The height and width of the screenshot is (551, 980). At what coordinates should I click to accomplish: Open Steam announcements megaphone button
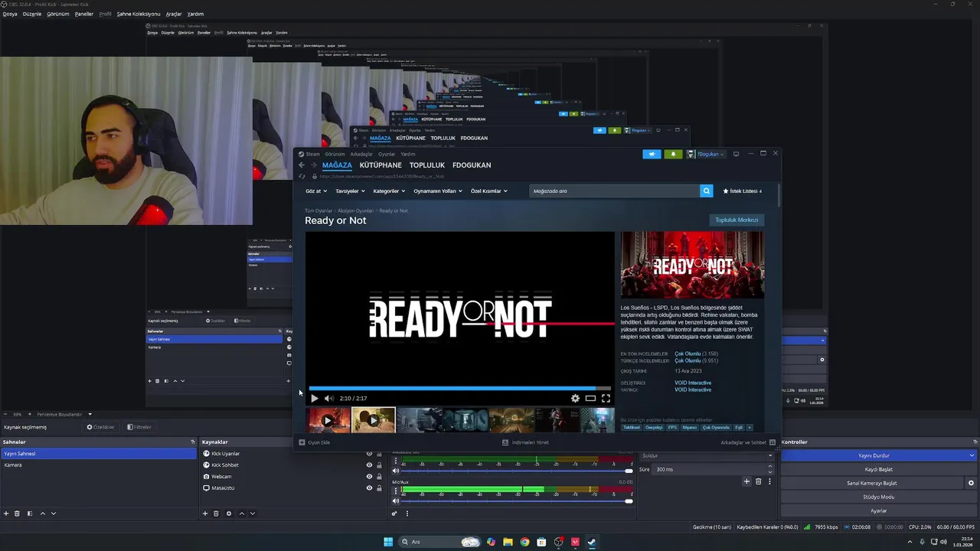pyautogui.click(x=652, y=154)
